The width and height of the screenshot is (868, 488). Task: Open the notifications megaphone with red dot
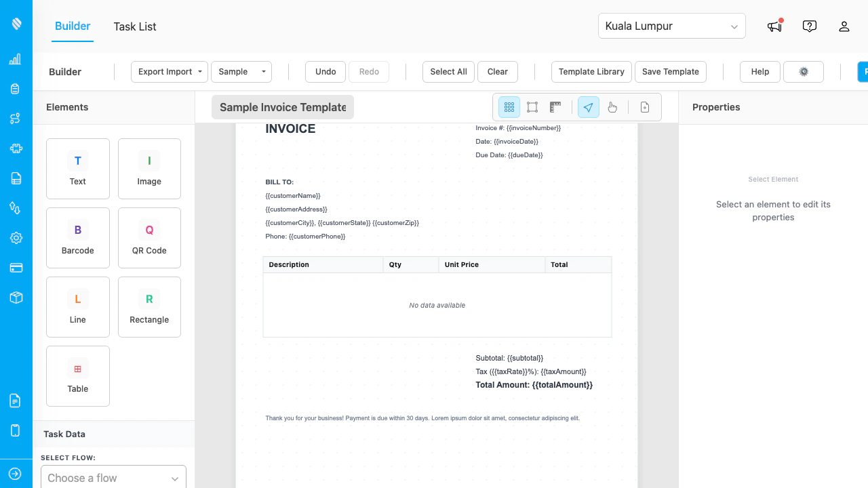(x=774, y=26)
